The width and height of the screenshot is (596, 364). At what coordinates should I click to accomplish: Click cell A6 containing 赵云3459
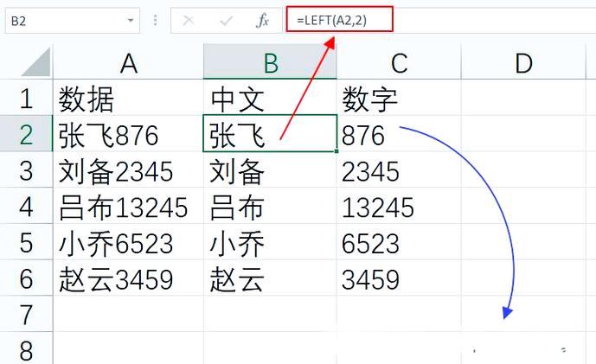129,278
